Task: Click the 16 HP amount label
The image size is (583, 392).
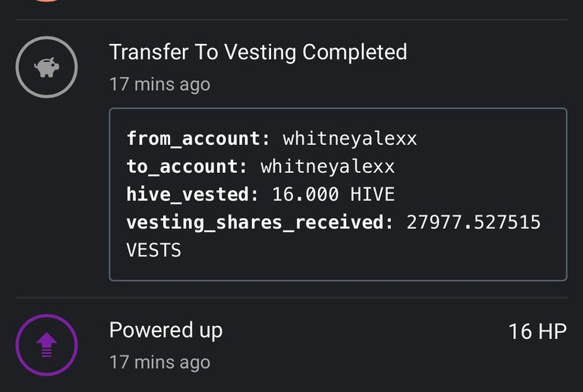Action: [537, 331]
